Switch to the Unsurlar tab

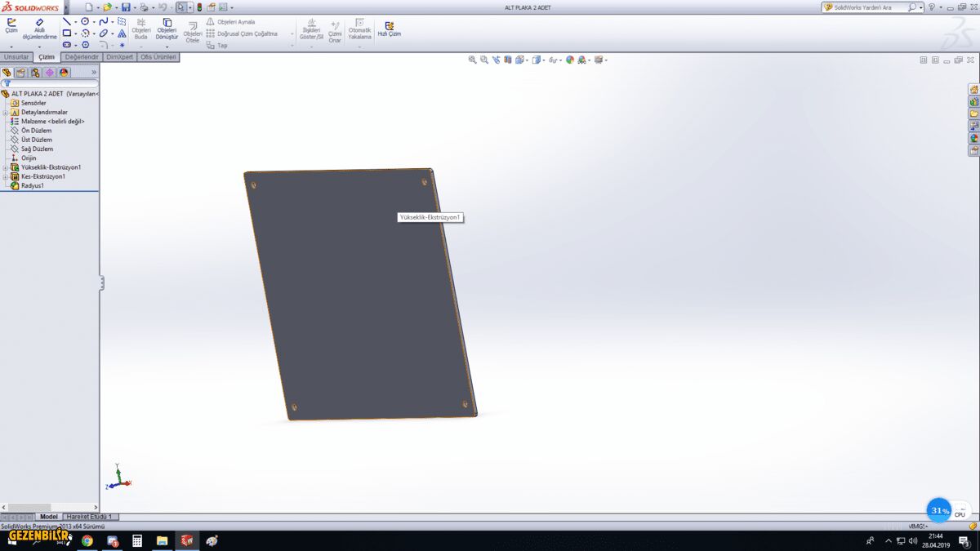[x=16, y=57]
